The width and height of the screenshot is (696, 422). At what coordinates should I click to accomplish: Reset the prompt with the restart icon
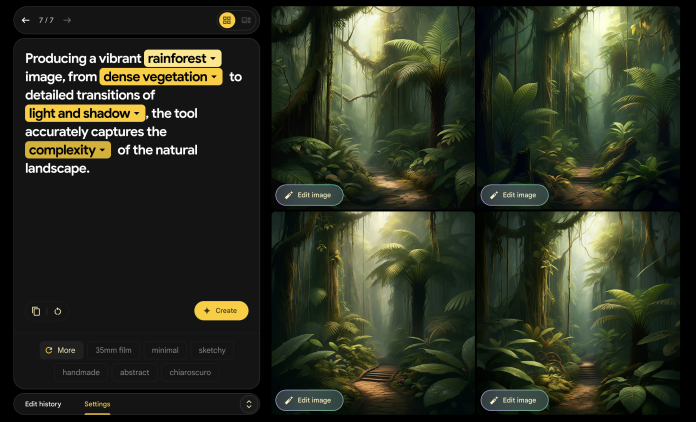[x=58, y=311]
